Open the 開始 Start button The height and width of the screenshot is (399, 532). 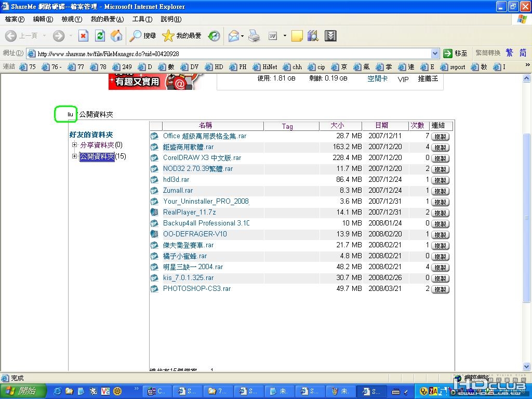22,391
